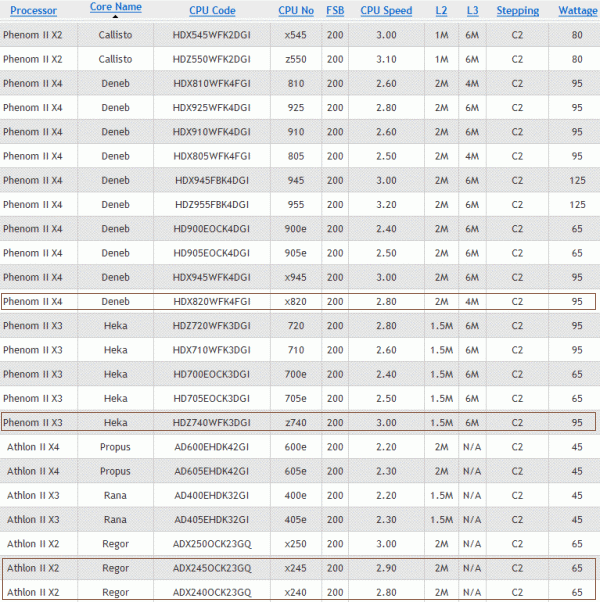The width and height of the screenshot is (600, 602).
Task: Click CPU number x820
Action: [296, 301]
